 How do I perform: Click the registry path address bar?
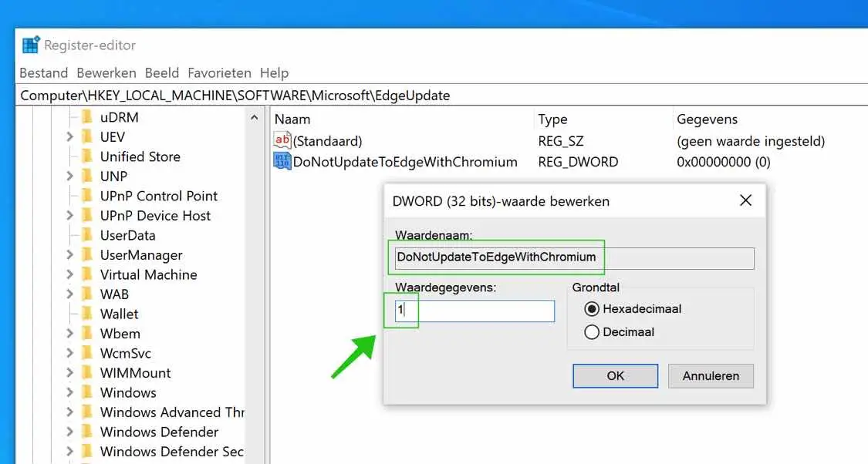pyautogui.click(x=441, y=95)
